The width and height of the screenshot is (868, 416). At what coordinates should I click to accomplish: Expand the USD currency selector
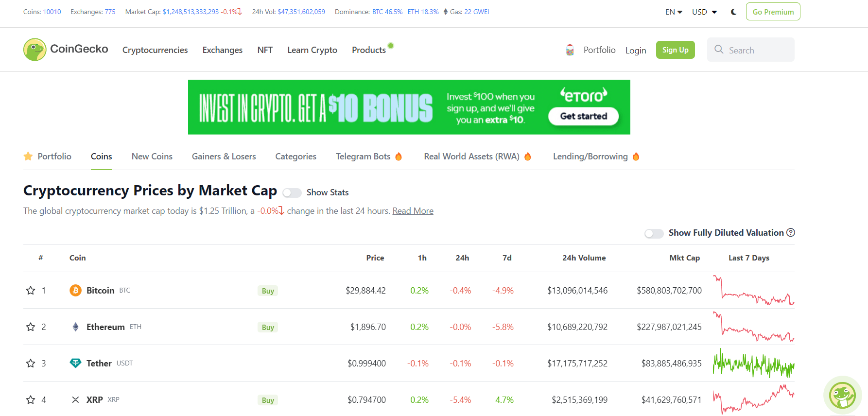pos(704,12)
